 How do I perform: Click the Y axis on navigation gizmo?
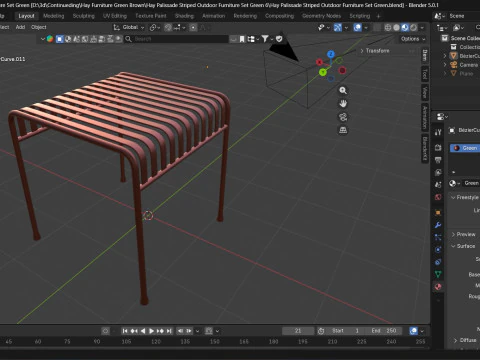pyautogui.click(x=322, y=72)
